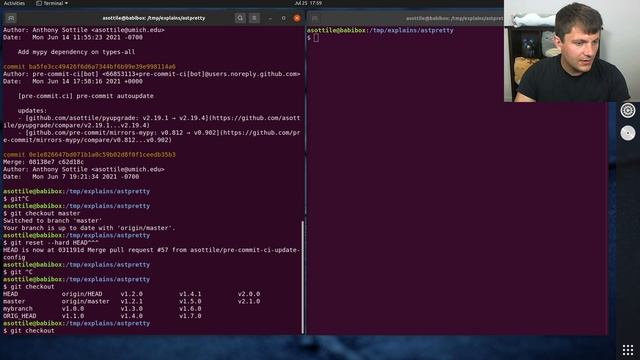640x360 pixels.
Task: Click 'ORIG_HEAD' completion entry
Action: pos(20,316)
